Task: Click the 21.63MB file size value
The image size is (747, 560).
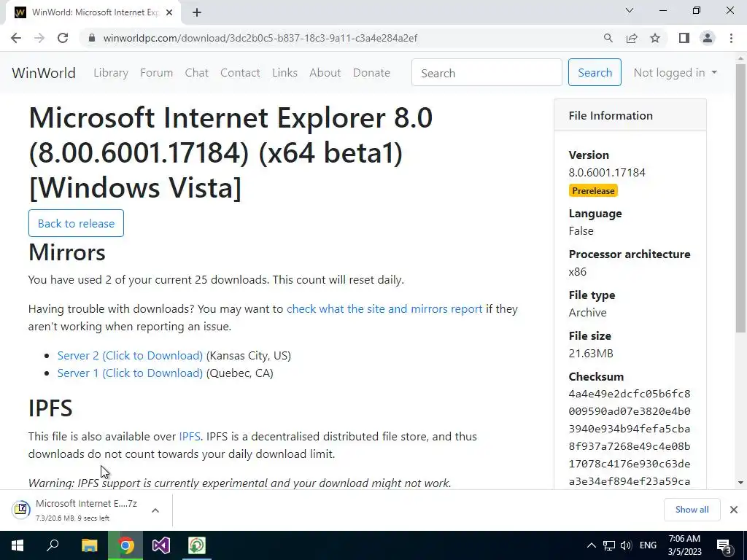Action: coord(591,354)
